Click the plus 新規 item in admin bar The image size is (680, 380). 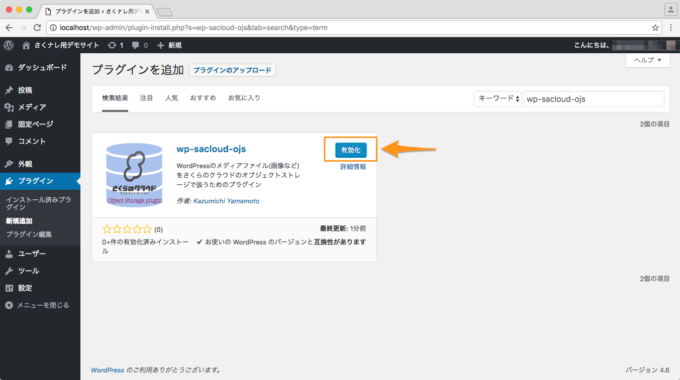(x=169, y=45)
